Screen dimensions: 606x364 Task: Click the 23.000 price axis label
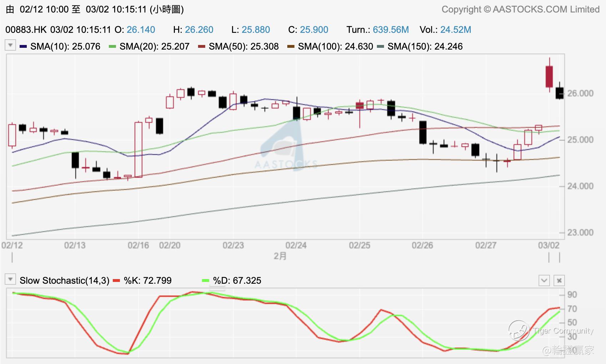(x=581, y=233)
